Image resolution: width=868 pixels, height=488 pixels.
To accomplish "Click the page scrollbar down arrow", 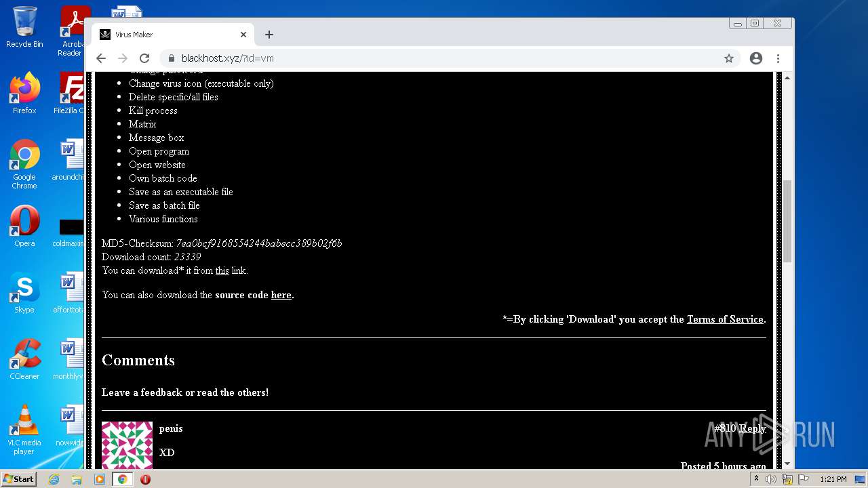I will click(787, 464).
